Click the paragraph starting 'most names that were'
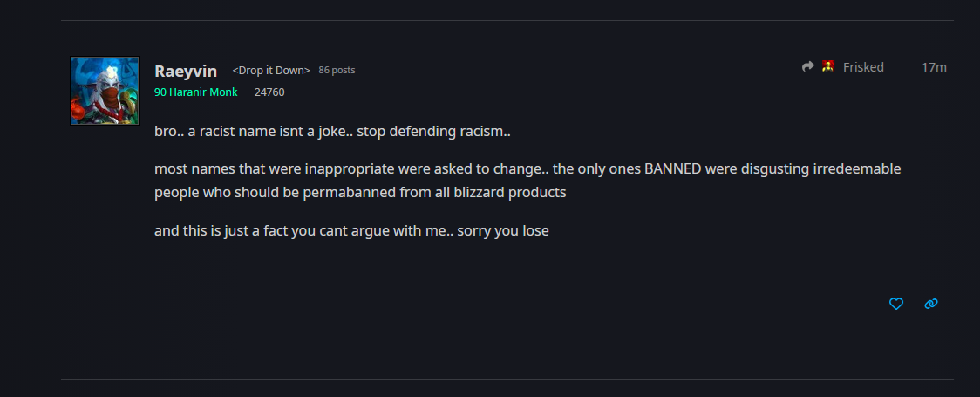980x397 pixels. coord(527,181)
